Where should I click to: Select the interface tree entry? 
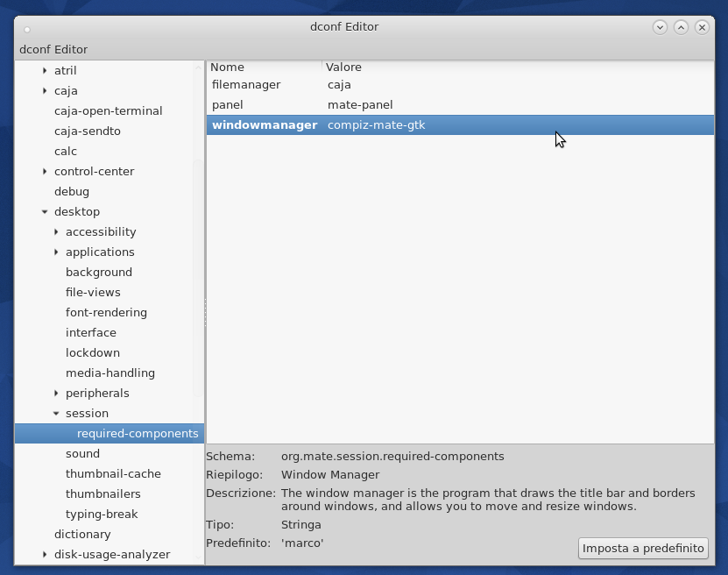pos(91,332)
